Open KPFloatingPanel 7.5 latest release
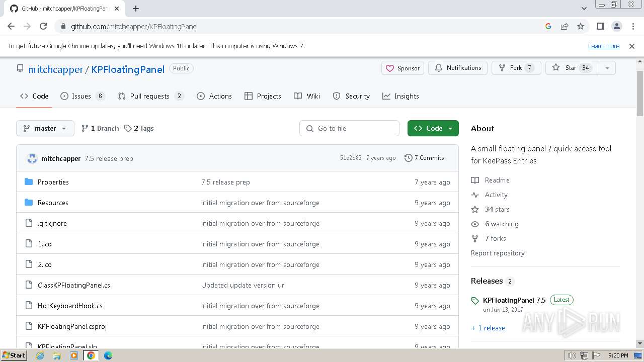Image resolution: width=644 pixels, height=362 pixels. (x=514, y=300)
